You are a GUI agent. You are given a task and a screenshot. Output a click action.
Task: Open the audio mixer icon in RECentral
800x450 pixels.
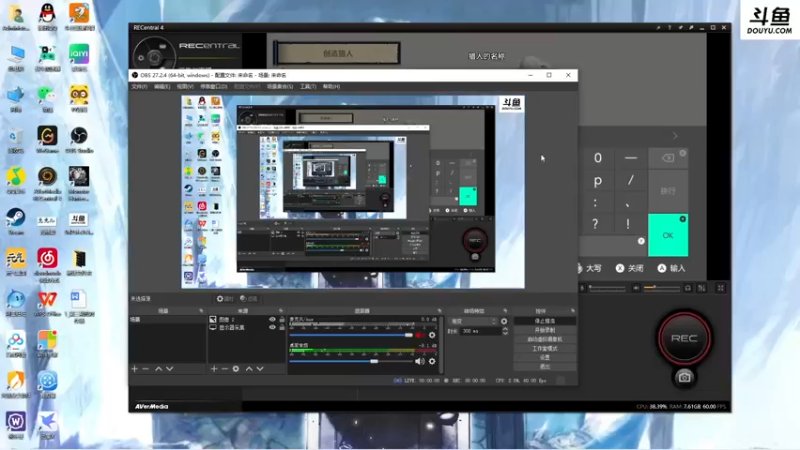[x=702, y=288]
